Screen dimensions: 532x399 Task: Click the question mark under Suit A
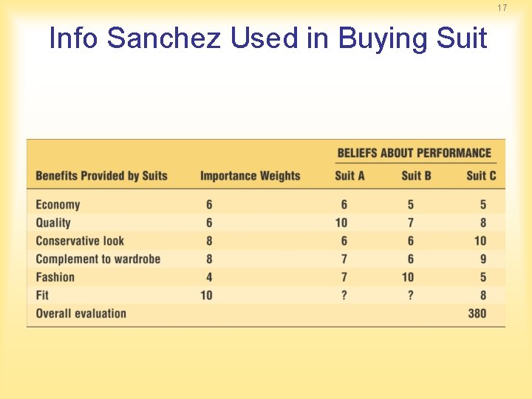coord(344,295)
